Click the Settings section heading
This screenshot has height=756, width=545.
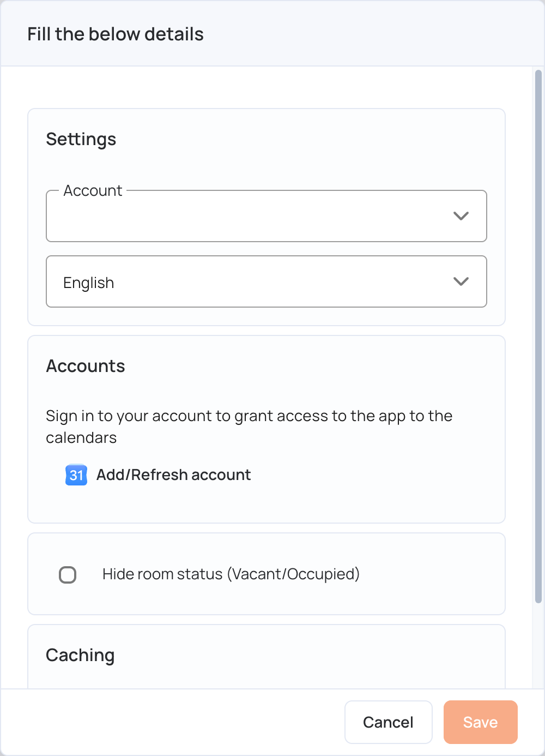81,140
